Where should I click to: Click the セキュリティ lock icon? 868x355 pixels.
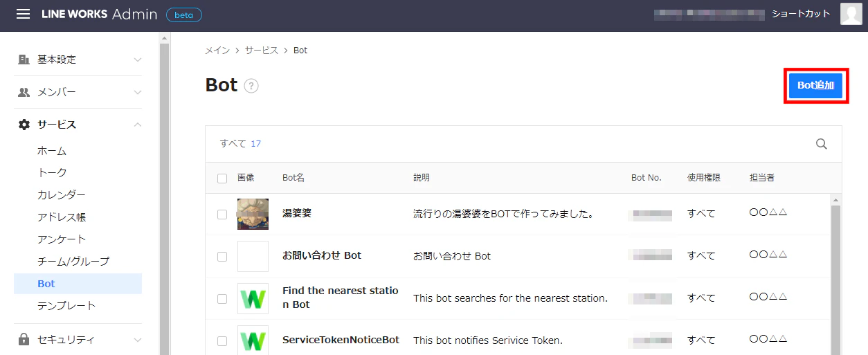[x=24, y=339]
